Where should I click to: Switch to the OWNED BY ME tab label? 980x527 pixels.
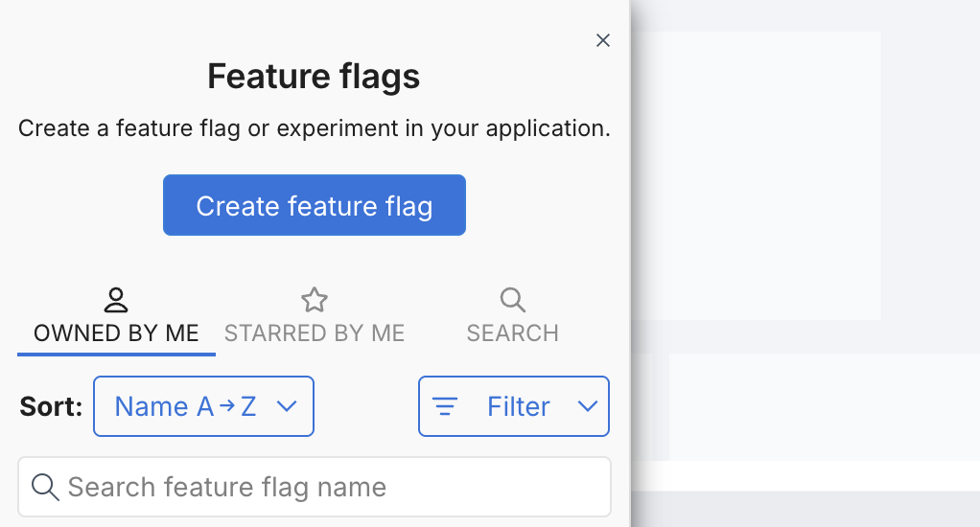(x=116, y=333)
